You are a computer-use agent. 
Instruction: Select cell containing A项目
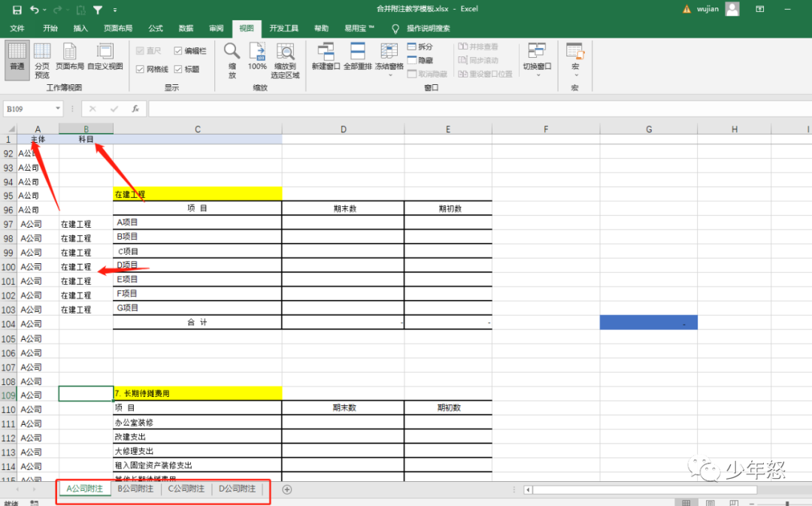(197, 223)
